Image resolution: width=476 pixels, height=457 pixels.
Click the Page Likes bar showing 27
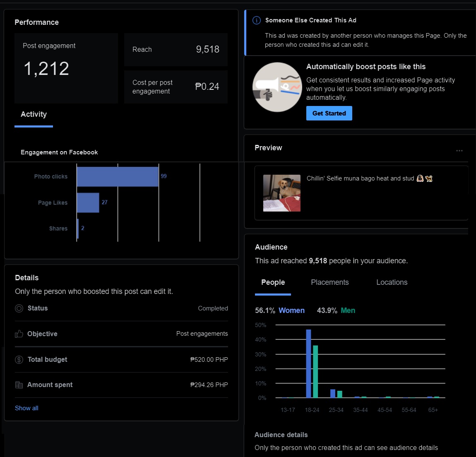click(88, 203)
